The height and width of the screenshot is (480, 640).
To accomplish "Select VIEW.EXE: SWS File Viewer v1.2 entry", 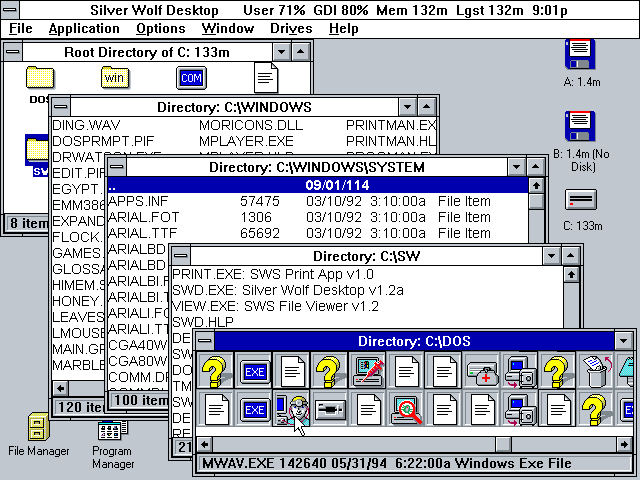I will [x=276, y=306].
